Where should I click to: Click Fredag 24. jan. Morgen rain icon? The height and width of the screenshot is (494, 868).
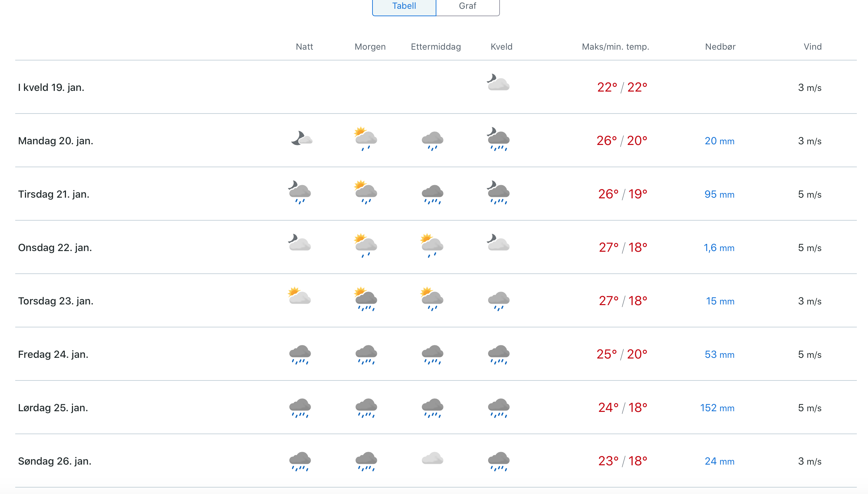click(366, 354)
